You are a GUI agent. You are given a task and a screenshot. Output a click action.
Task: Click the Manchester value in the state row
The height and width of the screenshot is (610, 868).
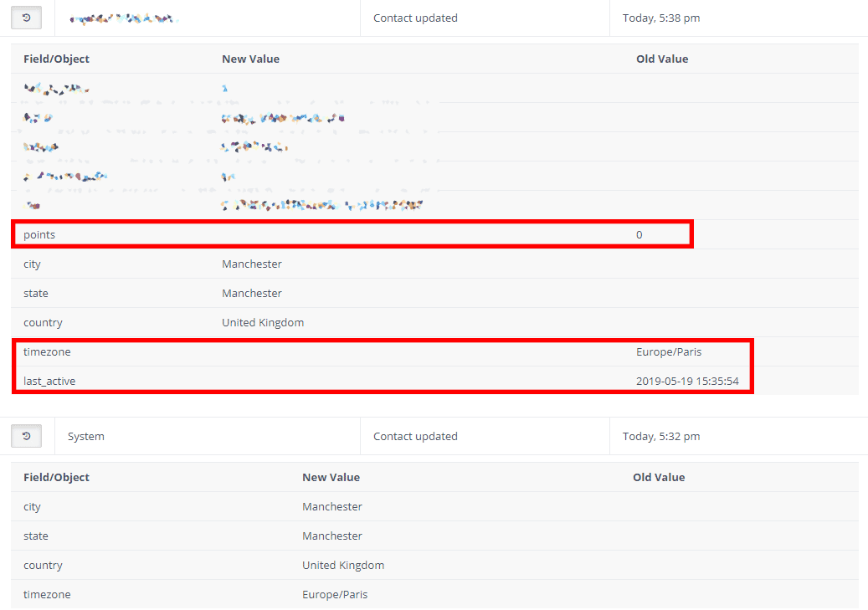[x=252, y=293]
